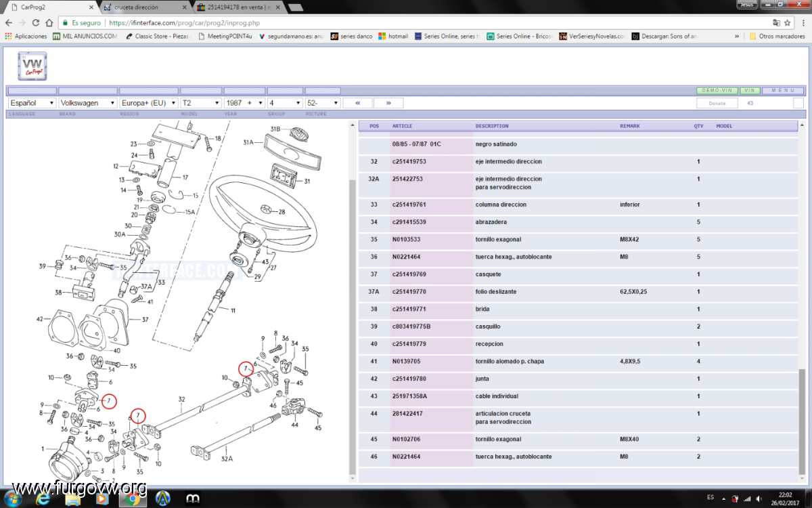Open the 1987 year dropdown
The width and height of the screenshot is (812, 508).
pos(244,103)
